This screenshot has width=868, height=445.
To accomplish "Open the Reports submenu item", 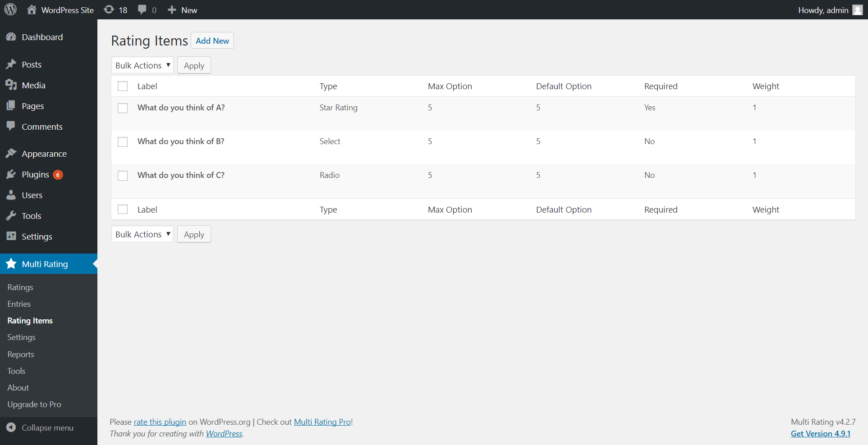I will click(x=21, y=354).
